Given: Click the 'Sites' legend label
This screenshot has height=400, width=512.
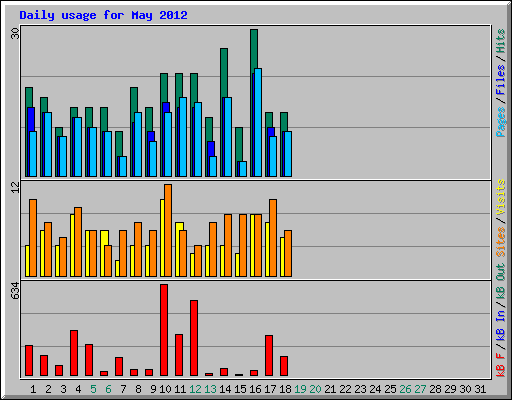Looking at the screenshot, I should [x=500, y=242].
